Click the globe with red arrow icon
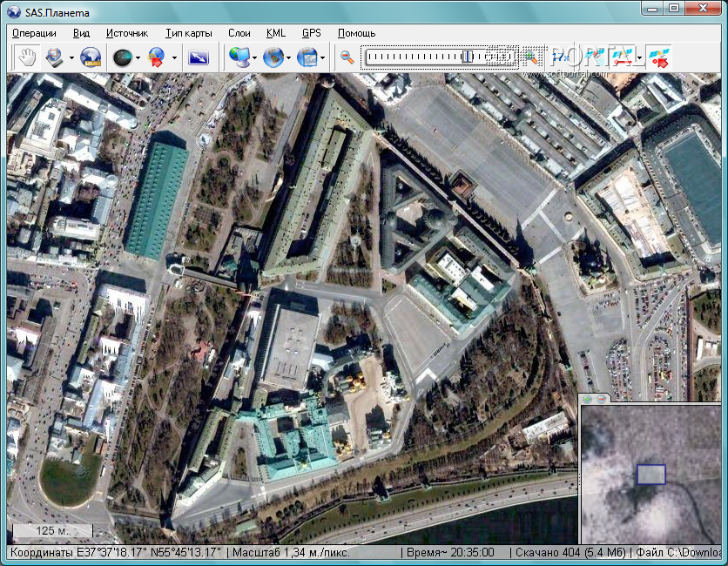The image size is (728, 566). pyautogui.click(x=157, y=57)
